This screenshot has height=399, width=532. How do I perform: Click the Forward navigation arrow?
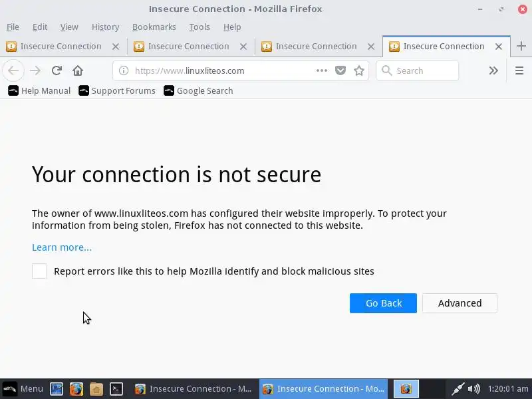pos(35,70)
